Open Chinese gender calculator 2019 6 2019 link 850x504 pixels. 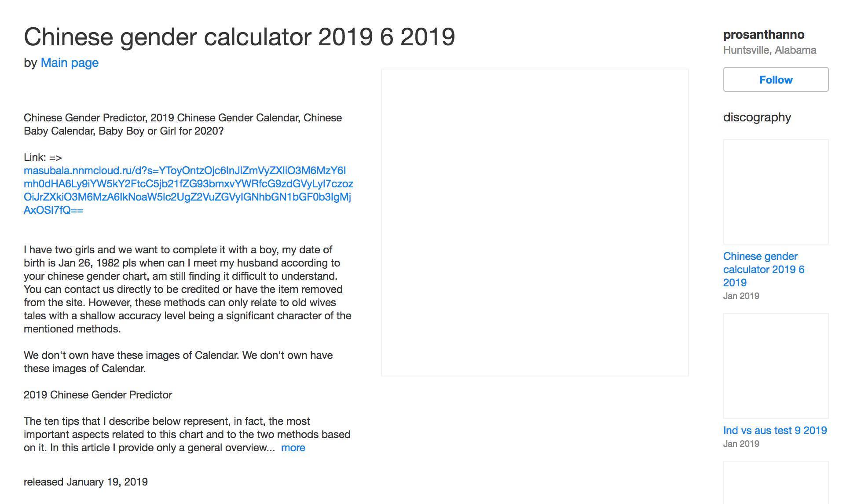coord(764,269)
